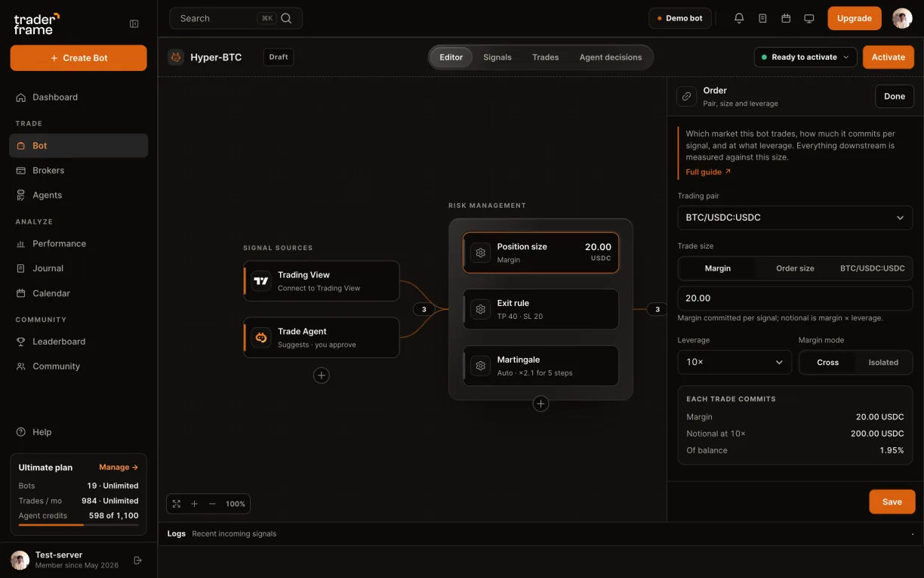Click the Test-server profile avatar
Image resolution: width=924 pixels, height=578 pixels.
(20, 560)
